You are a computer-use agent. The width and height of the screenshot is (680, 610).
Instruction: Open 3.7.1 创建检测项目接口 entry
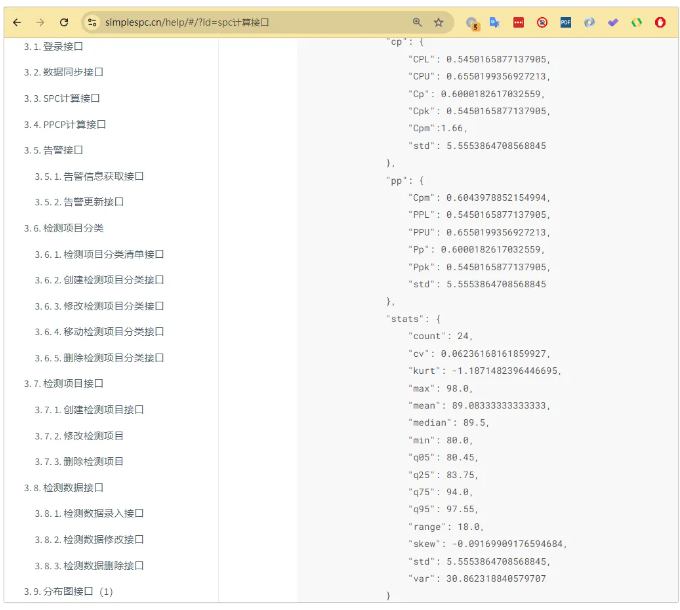click(89, 409)
